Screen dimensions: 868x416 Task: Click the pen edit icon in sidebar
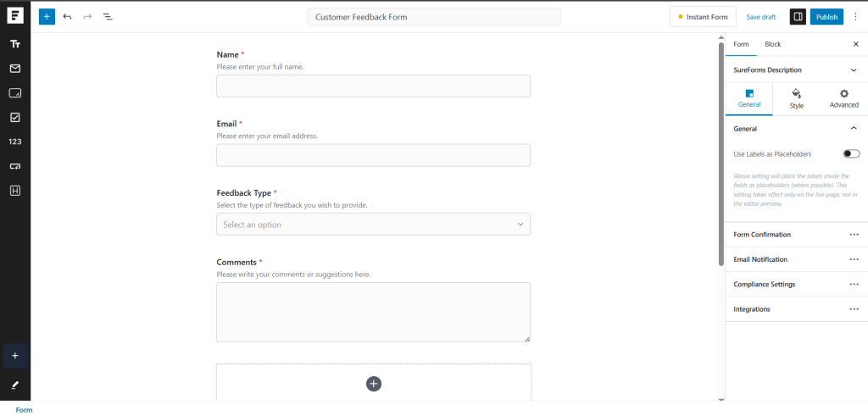[15, 385]
